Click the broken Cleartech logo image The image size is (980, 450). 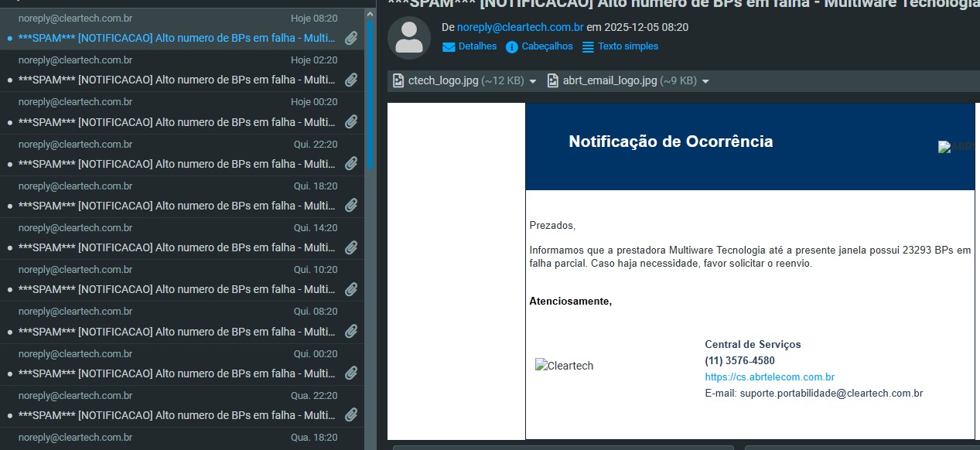tap(564, 366)
